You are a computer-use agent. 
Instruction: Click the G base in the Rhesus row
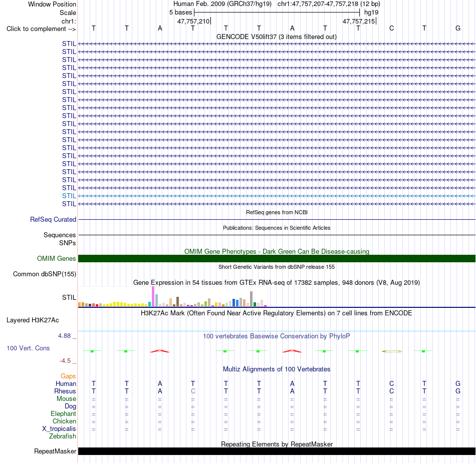458,391
